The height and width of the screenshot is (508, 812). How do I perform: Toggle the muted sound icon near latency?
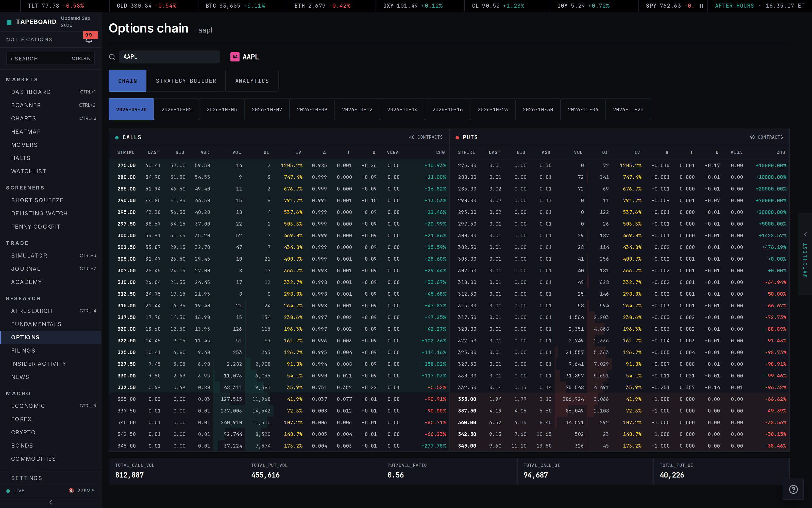(72, 490)
